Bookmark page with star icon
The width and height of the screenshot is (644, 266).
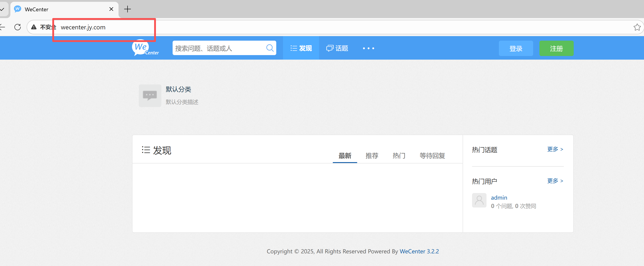point(637,27)
